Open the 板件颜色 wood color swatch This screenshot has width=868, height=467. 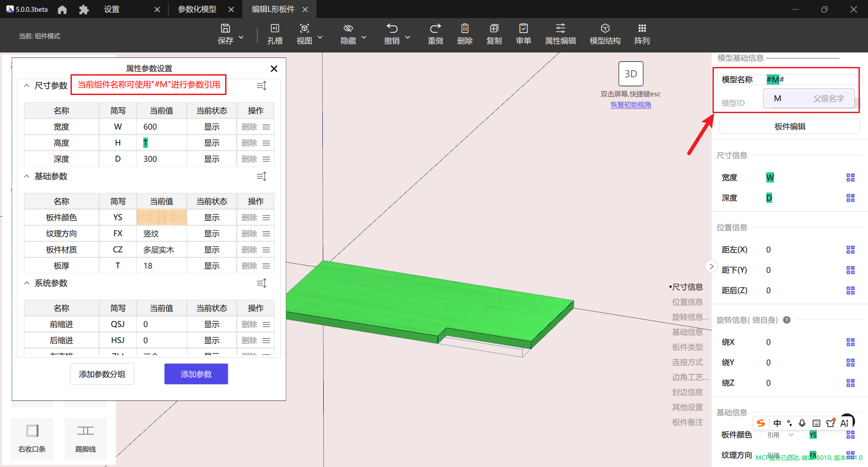tap(161, 218)
